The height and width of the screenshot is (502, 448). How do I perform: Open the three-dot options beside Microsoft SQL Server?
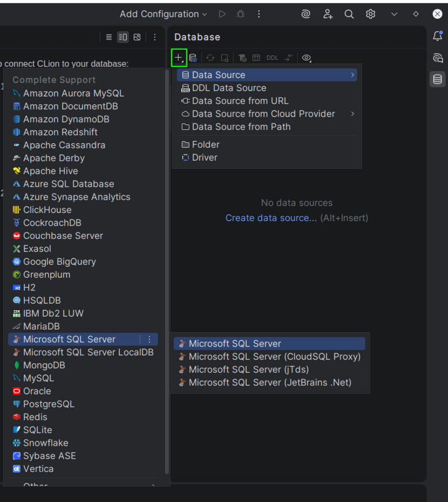click(x=150, y=340)
